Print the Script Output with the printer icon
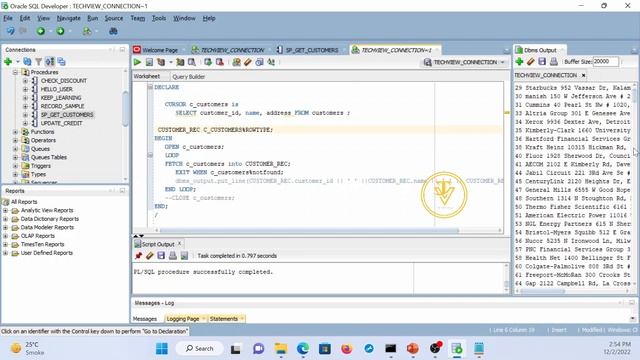This screenshot has width=640, height=360. [x=173, y=256]
